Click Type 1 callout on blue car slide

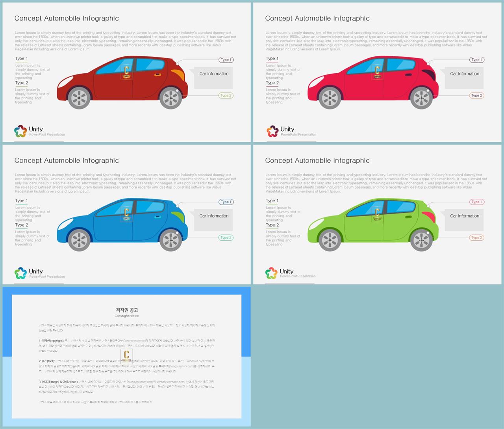point(226,202)
